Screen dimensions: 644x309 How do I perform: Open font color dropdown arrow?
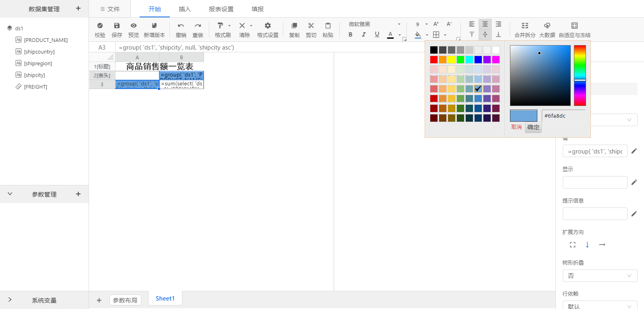(x=400, y=35)
